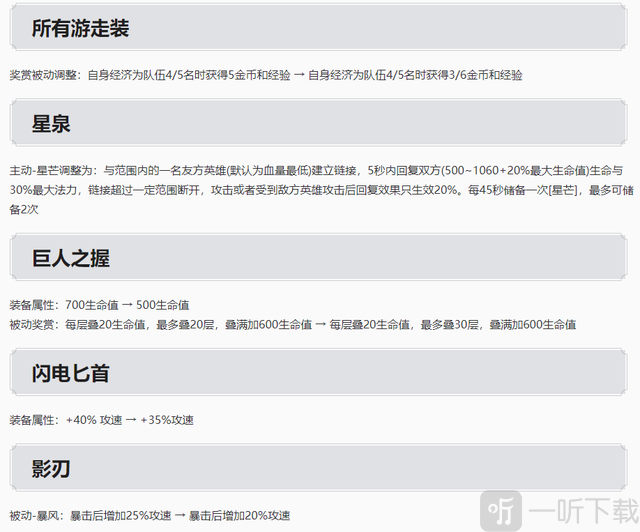This screenshot has height=532, width=640.
Task: Click the 装备属性 +40% 攻速 line
Action: [x=101, y=420]
